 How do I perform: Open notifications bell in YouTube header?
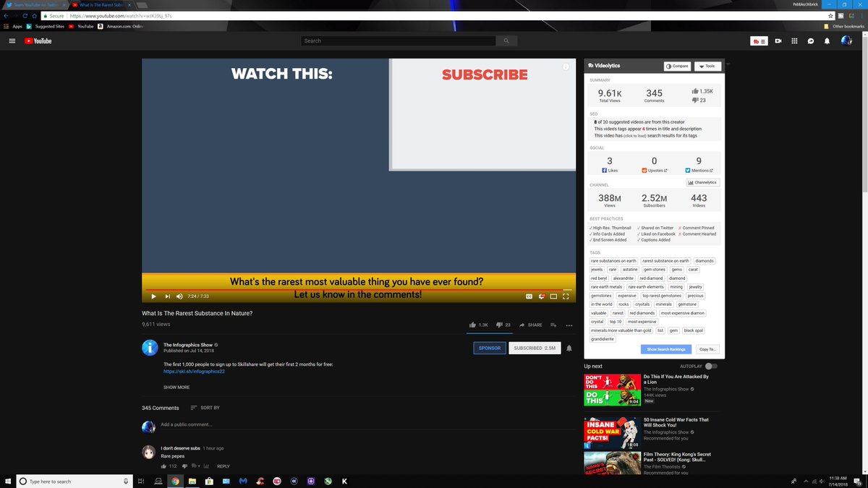827,41
